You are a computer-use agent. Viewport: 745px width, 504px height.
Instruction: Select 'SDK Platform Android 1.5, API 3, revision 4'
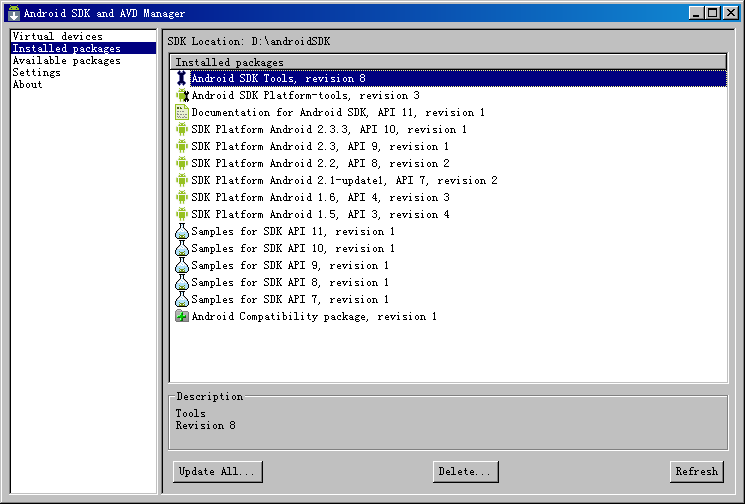tap(448, 214)
